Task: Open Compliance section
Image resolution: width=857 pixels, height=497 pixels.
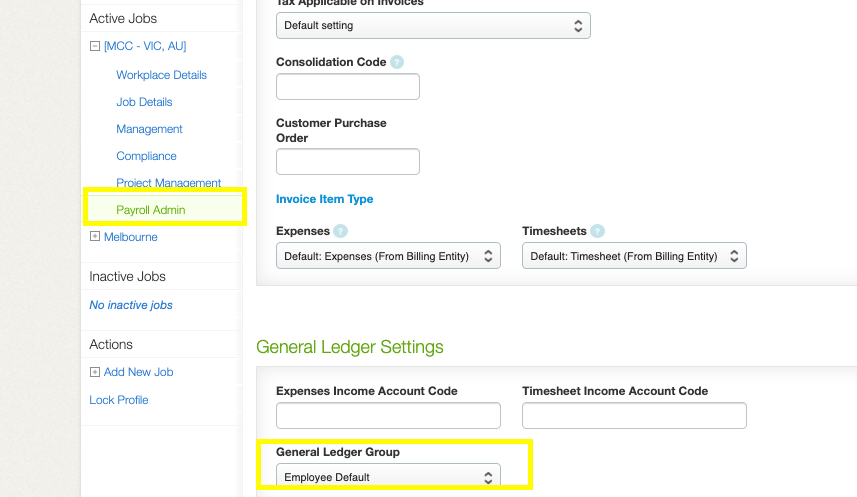Action: pyautogui.click(x=146, y=156)
